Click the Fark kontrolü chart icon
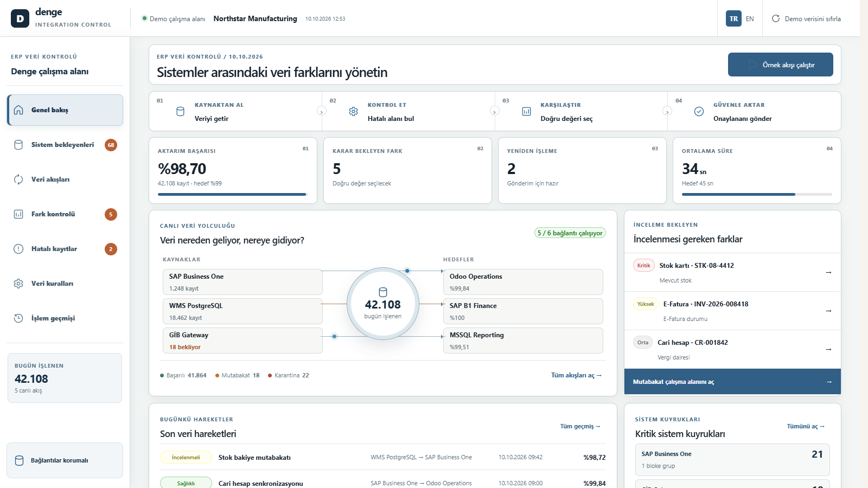The image size is (868, 488). click(18, 214)
